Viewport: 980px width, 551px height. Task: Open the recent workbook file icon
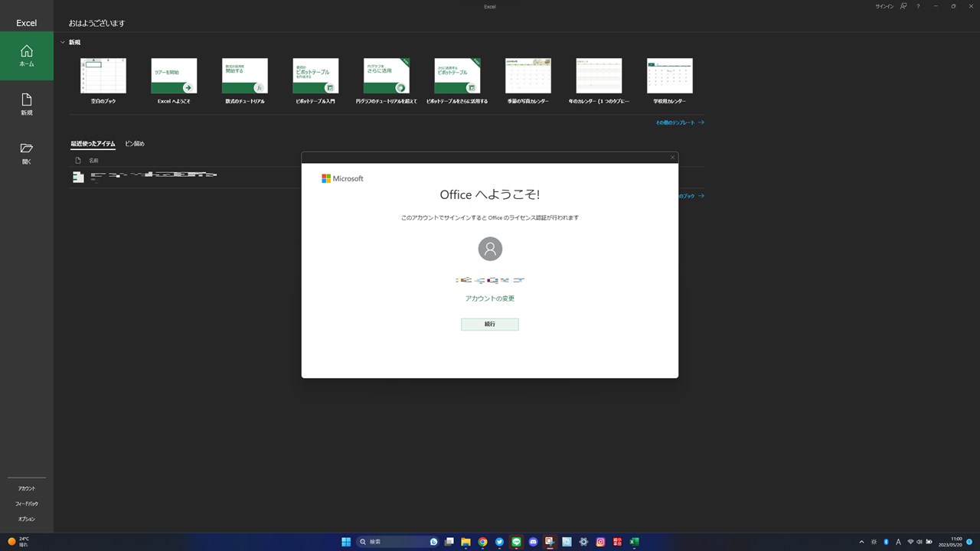78,177
